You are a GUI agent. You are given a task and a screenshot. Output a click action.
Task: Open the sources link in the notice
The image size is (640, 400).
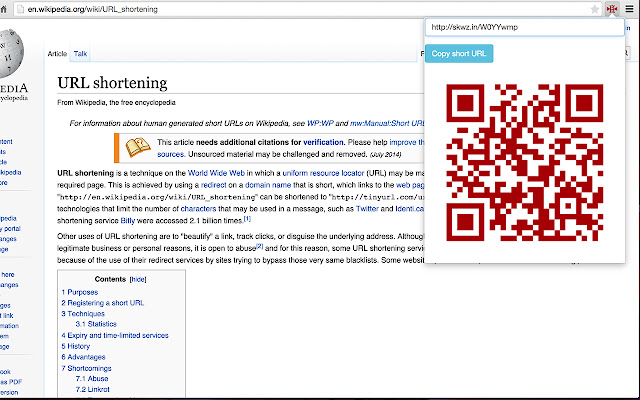[x=171, y=154]
